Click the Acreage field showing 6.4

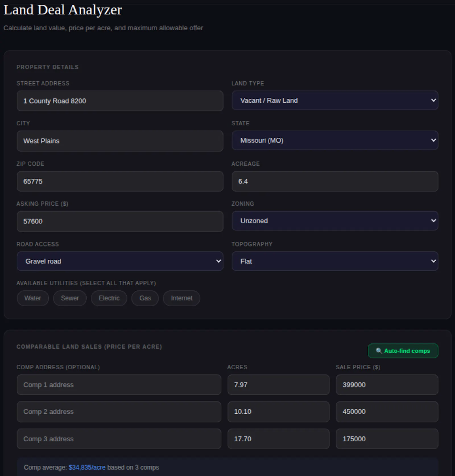[x=335, y=181]
